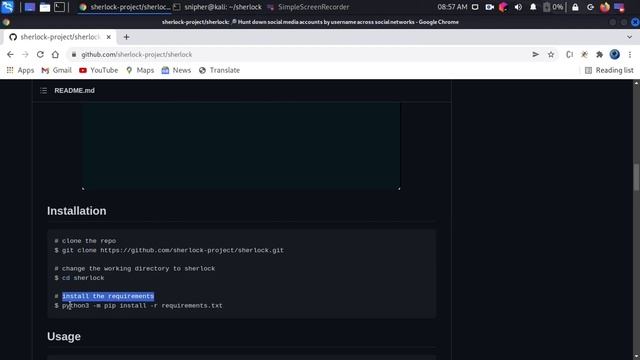Open the Gmail bookmark
This screenshot has width=640, height=360.
pos(57,70)
